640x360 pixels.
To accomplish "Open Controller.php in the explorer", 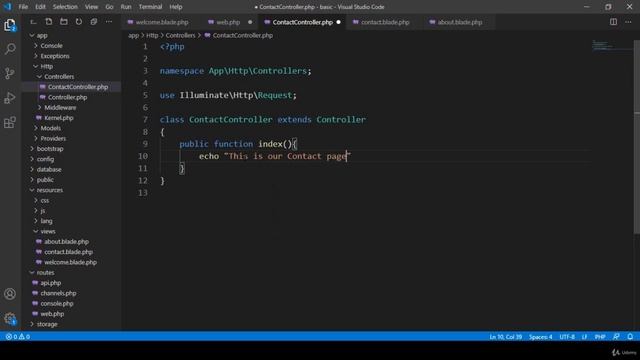I will [67, 97].
